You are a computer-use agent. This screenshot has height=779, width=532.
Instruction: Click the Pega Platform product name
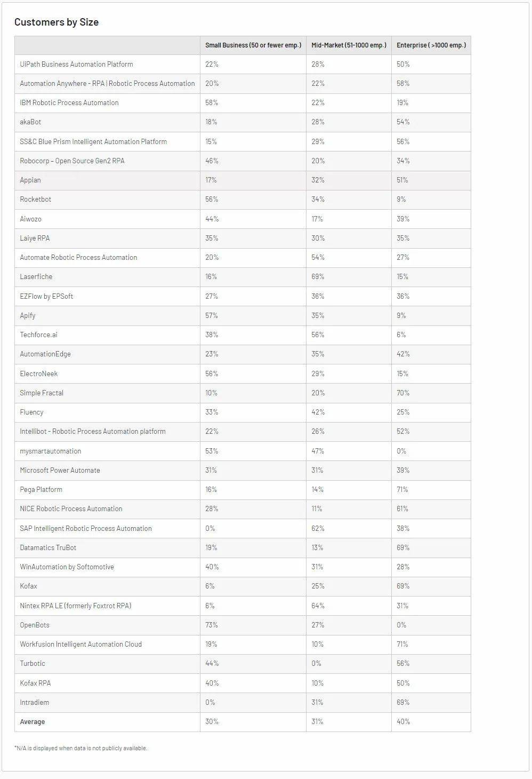point(41,489)
